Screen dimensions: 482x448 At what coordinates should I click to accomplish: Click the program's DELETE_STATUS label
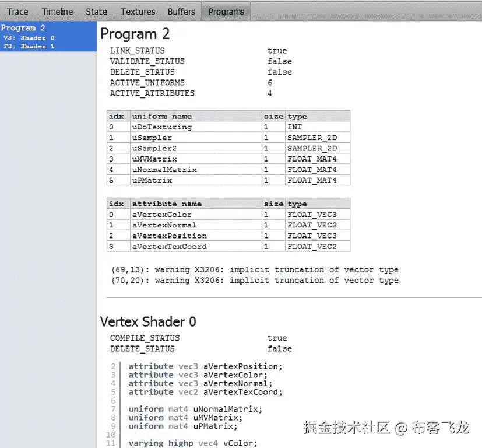click(x=142, y=72)
